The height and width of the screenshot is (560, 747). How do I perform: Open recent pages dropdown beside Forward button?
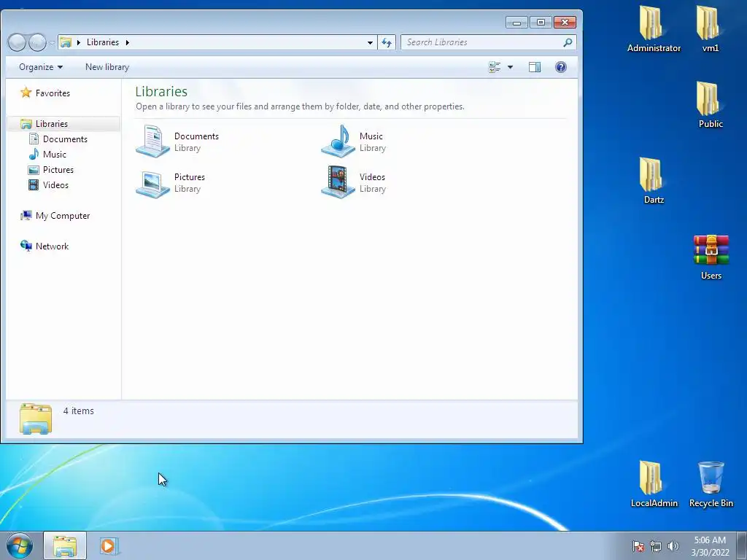pyautogui.click(x=52, y=42)
